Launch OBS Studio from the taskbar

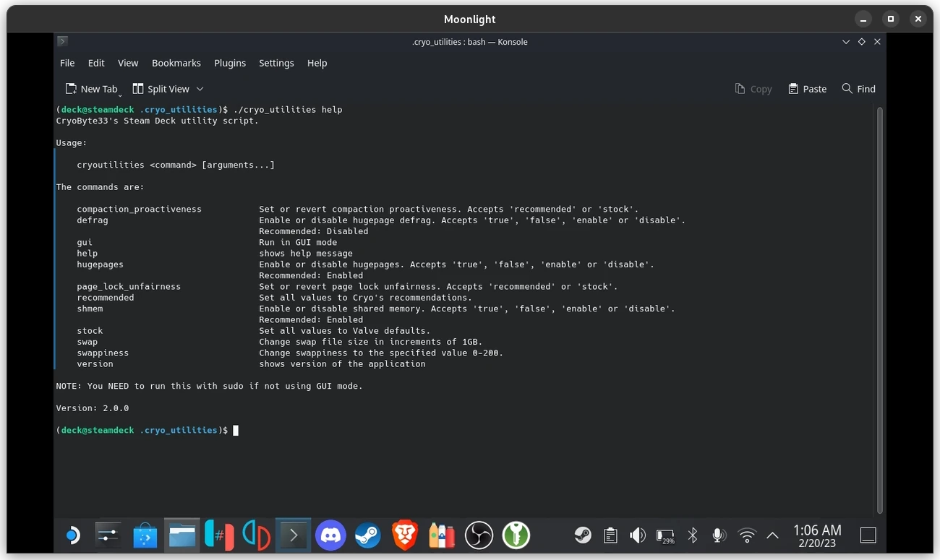[x=479, y=535]
